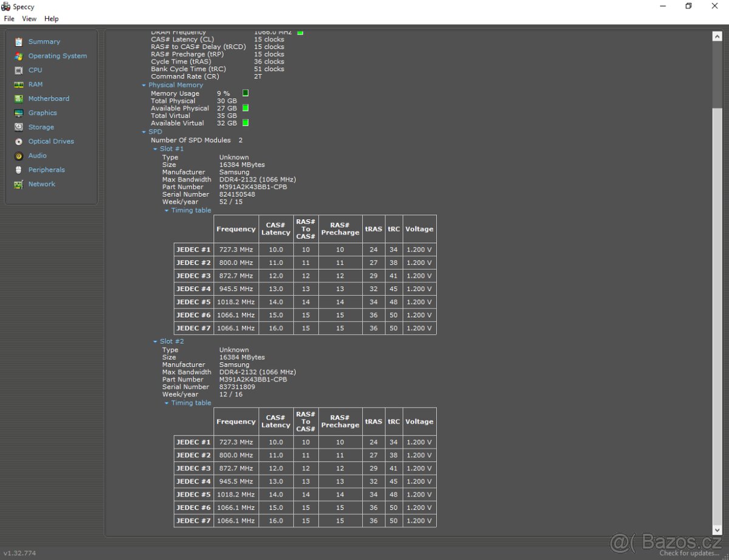This screenshot has height=560, width=729.
Task: Collapse the Slot #1 node
Action: [155, 149]
